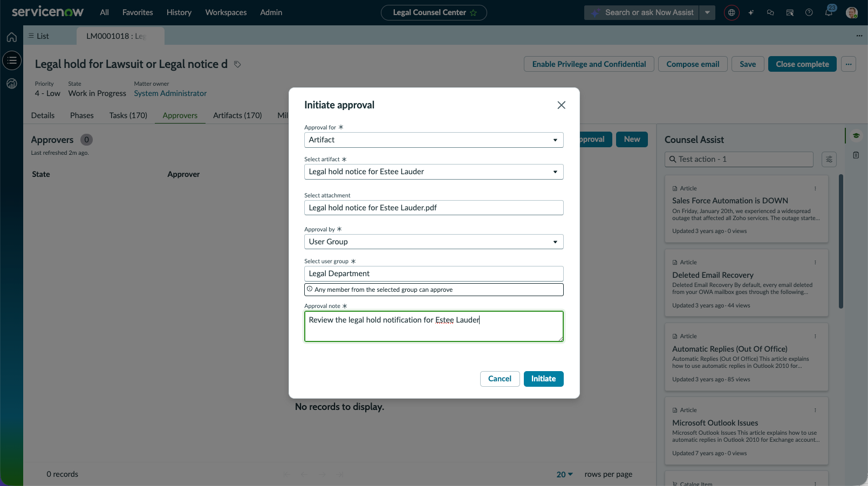868x486 pixels.
Task: Click Enable Privilege and Confidential button
Action: (589, 64)
